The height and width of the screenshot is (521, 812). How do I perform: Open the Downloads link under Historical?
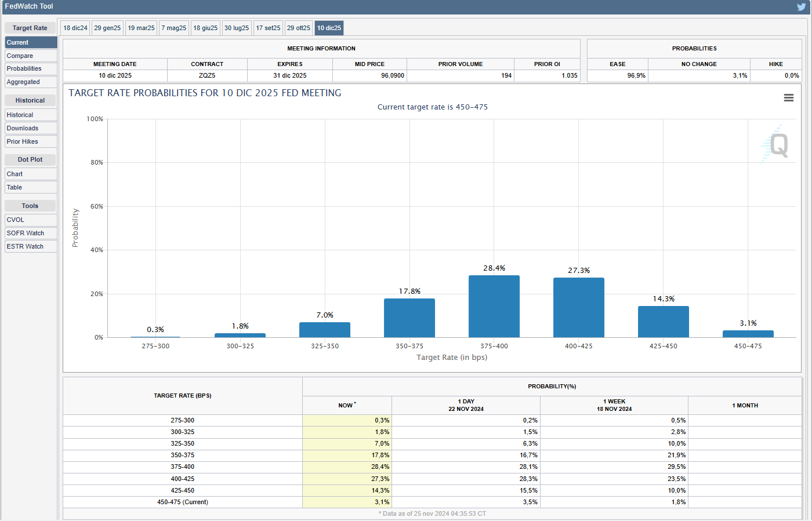point(31,128)
